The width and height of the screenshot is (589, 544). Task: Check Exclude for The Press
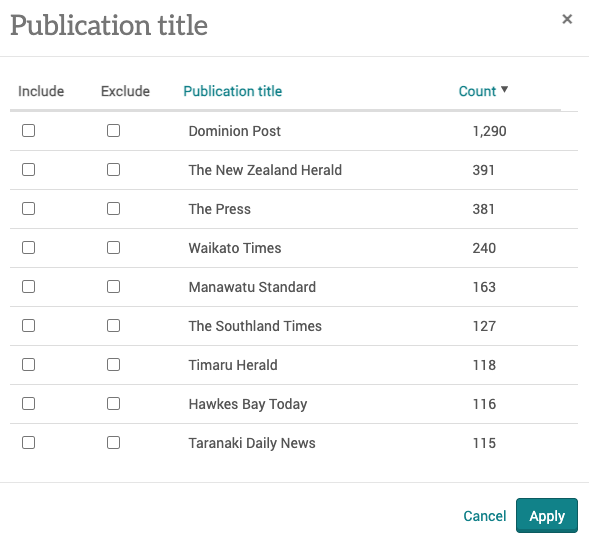[x=113, y=209]
